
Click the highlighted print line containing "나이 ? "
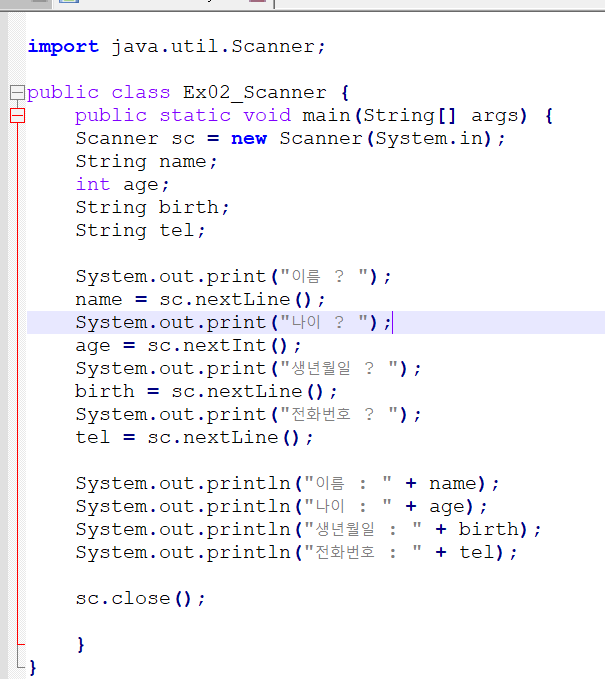coord(233,323)
